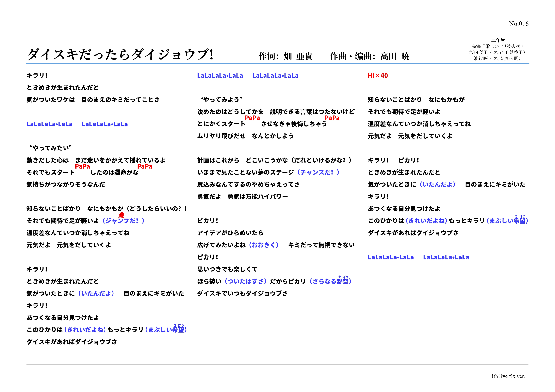Click the blue call (さらなる野望)

[330, 281]
